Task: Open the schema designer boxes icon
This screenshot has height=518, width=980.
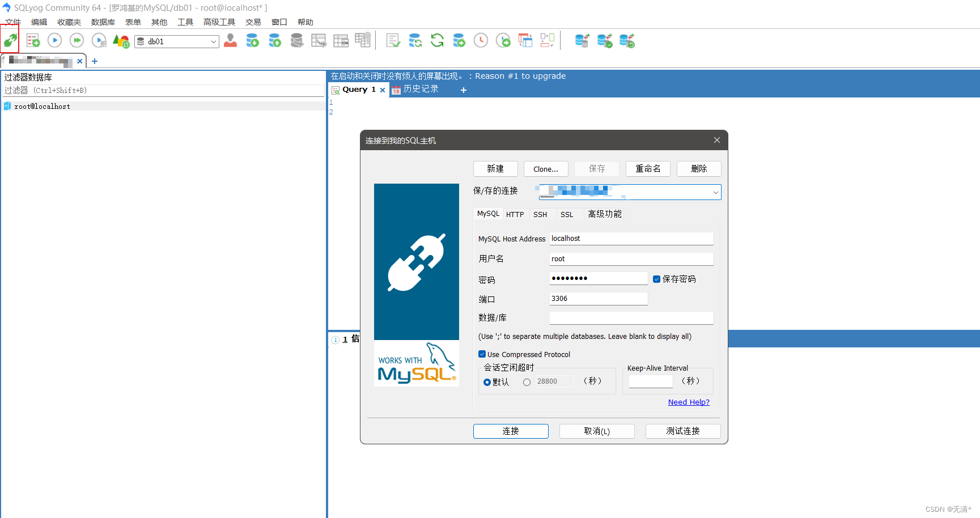Action: click(547, 40)
